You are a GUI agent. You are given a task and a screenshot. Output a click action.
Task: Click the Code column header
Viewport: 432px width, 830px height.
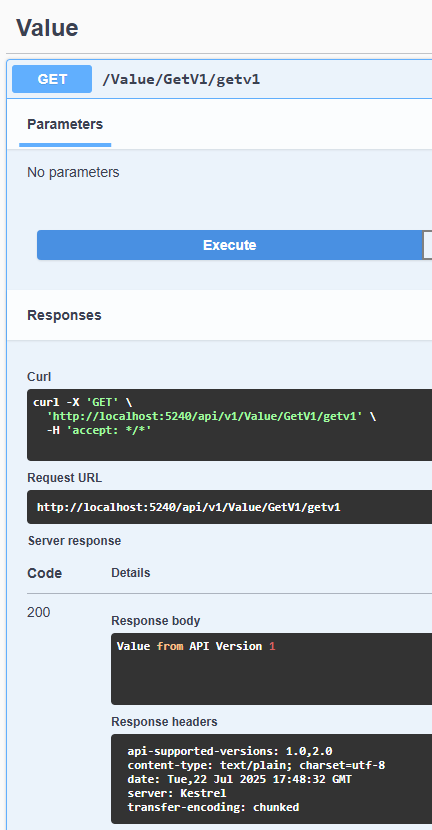(44, 573)
